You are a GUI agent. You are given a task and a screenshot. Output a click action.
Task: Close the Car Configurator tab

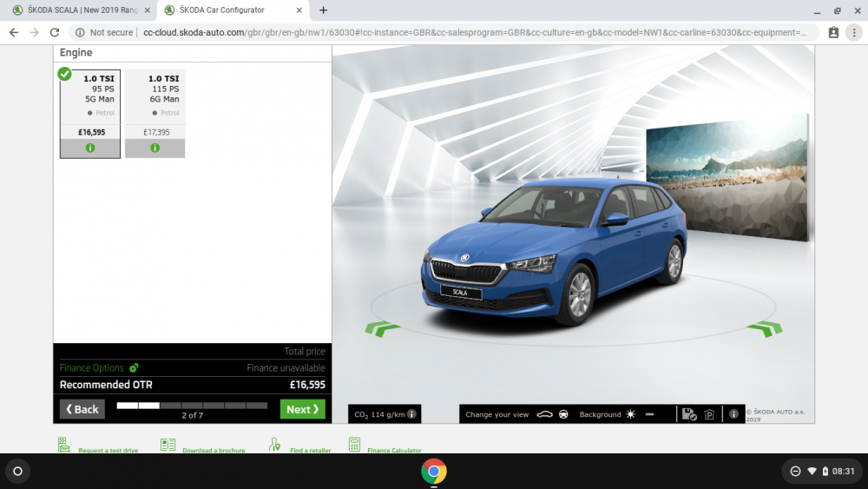click(299, 10)
